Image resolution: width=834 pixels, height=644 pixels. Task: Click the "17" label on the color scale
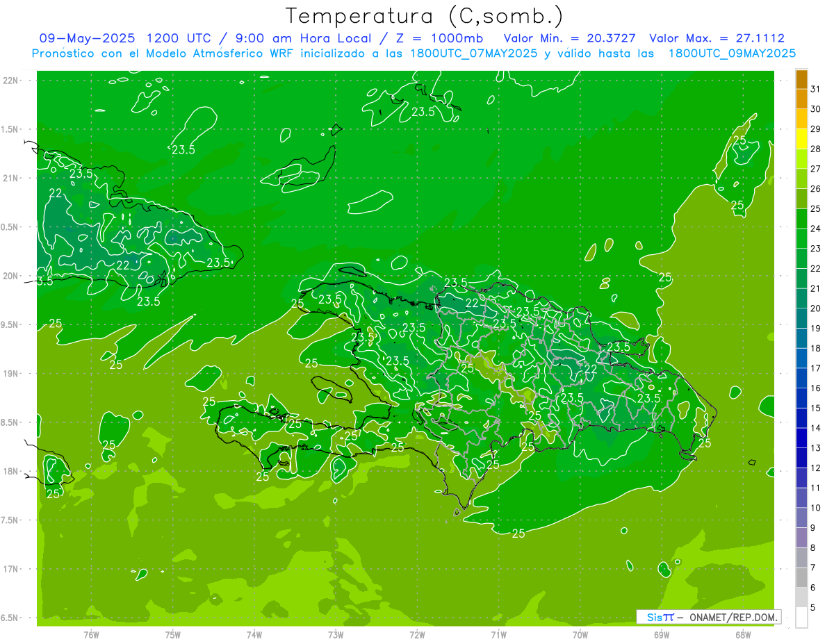coord(815,368)
